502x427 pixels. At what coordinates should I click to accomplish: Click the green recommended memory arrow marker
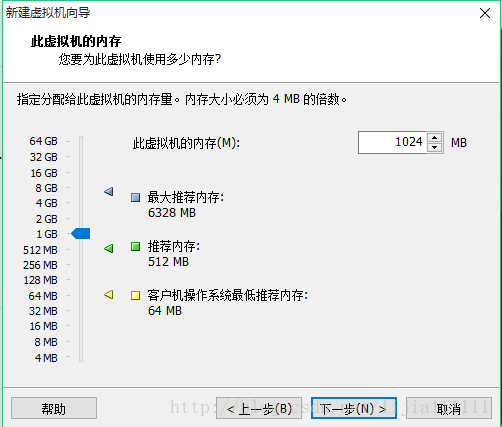tap(109, 248)
